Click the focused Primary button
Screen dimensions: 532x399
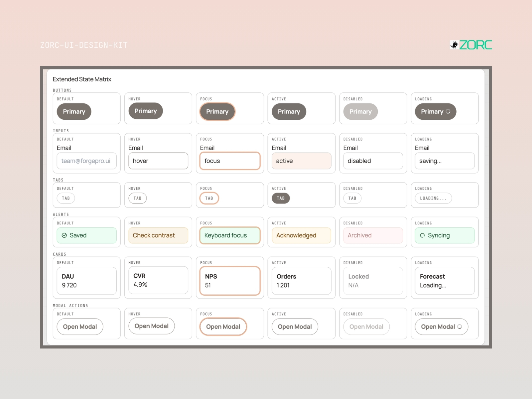pos(217,111)
